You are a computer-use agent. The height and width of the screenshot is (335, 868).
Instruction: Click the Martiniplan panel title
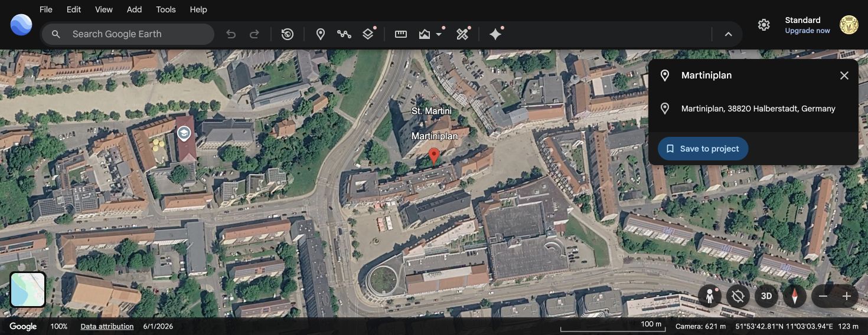point(707,75)
